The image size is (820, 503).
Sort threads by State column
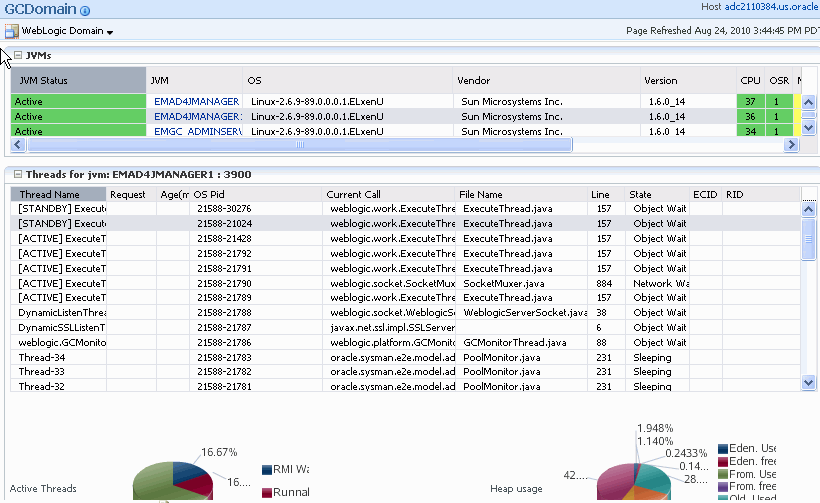(x=657, y=195)
